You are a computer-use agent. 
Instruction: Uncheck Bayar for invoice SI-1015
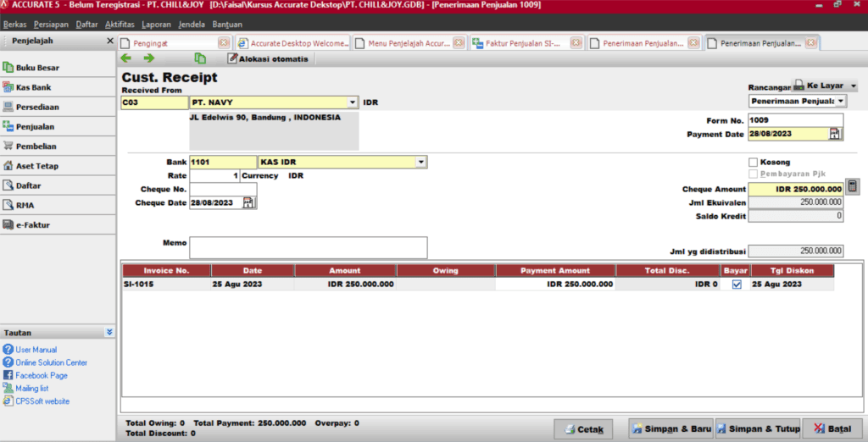tap(736, 285)
